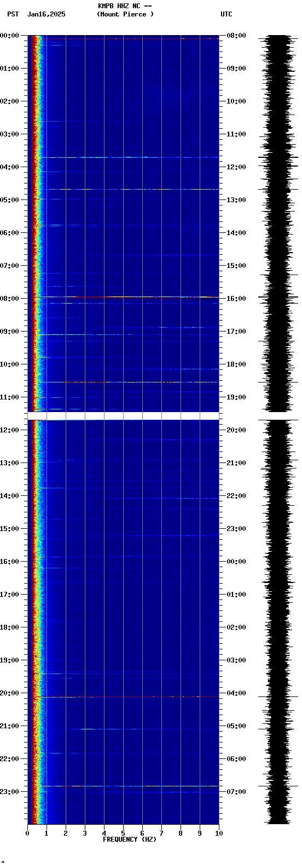Click '3' on the frequency axis
This screenshot has width=302, height=868.
tap(85, 833)
